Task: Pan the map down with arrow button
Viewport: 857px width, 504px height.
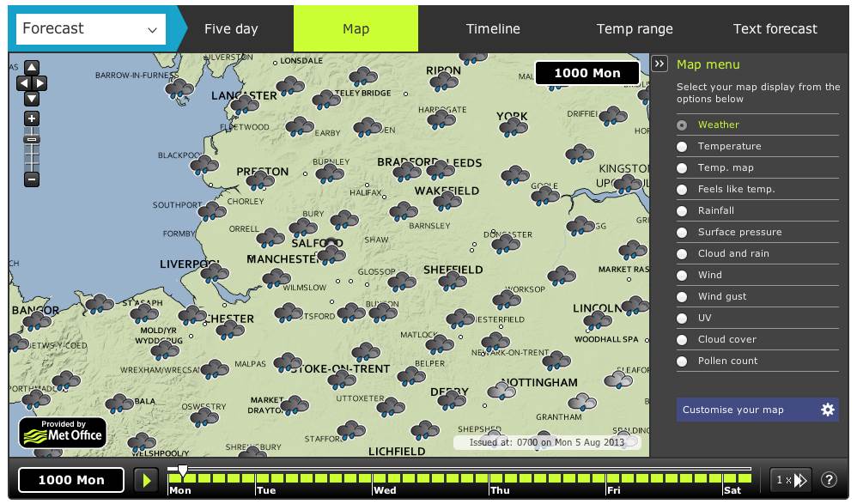Action: pos(32,99)
